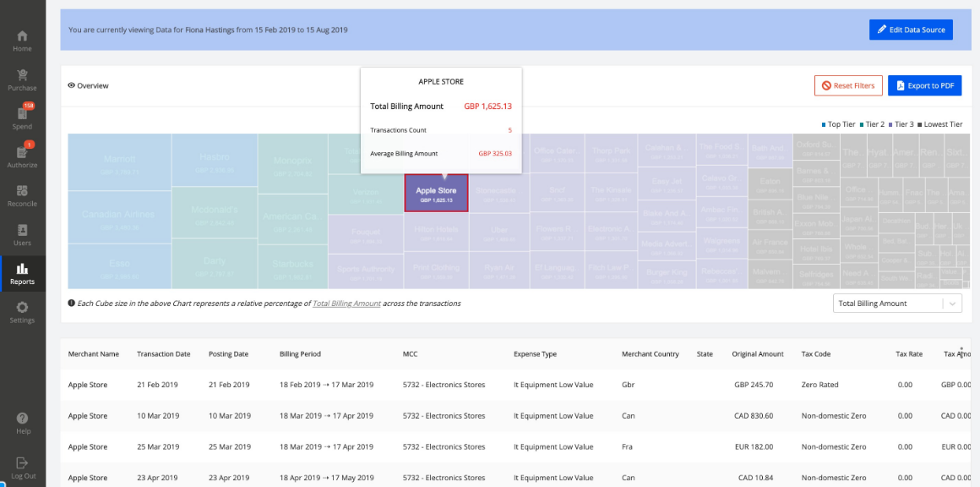
Task: Select the Apple Store treemap tile
Action: tap(436, 193)
